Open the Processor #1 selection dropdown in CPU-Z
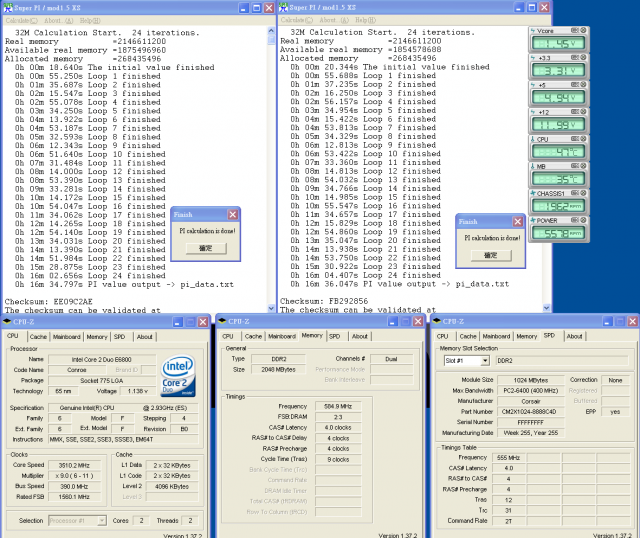Screen dimensions: 640x538 [102, 520]
